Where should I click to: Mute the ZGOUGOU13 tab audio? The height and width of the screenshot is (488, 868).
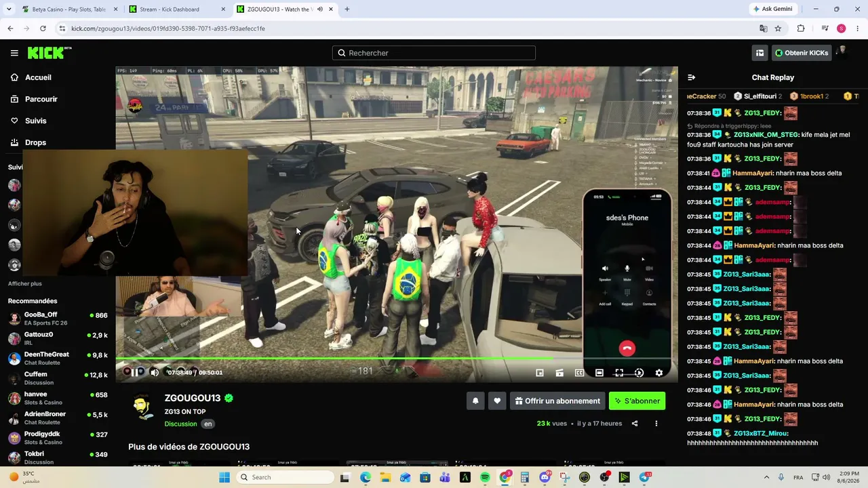(319, 9)
